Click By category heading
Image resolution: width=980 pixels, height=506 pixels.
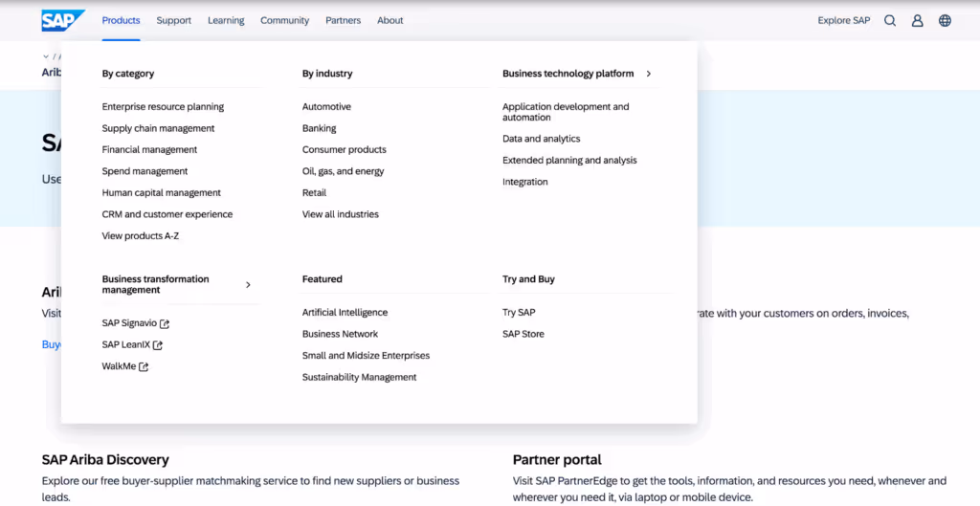128,74
